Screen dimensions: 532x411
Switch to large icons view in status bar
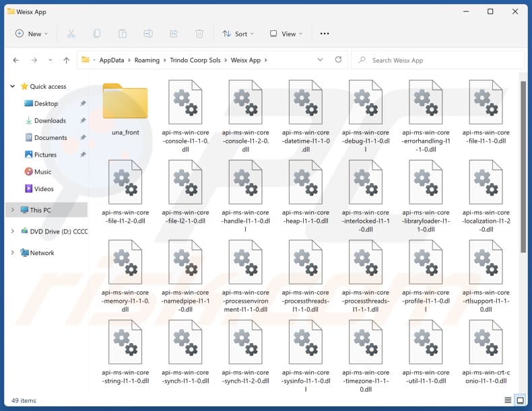pyautogui.click(x=520, y=400)
